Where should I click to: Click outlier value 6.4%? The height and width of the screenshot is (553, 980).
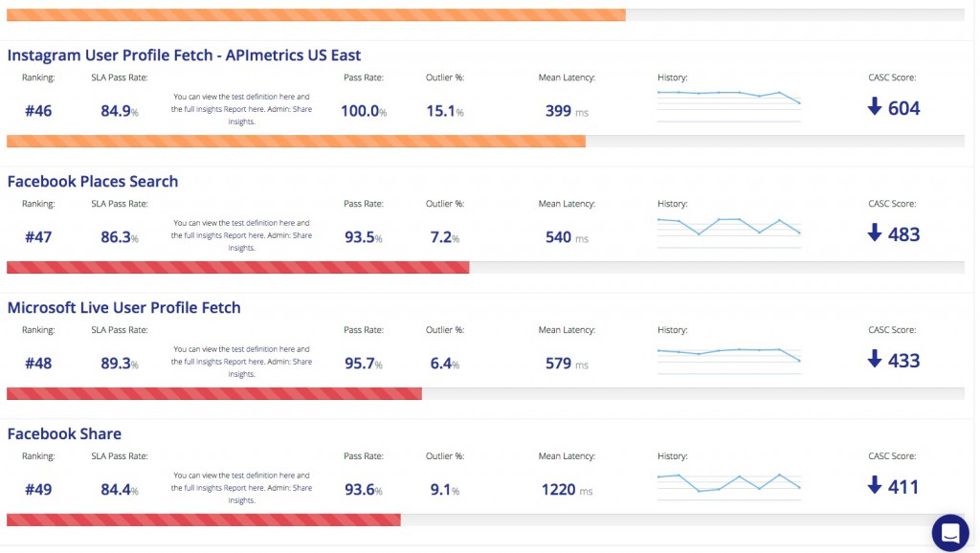(x=445, y=364)
